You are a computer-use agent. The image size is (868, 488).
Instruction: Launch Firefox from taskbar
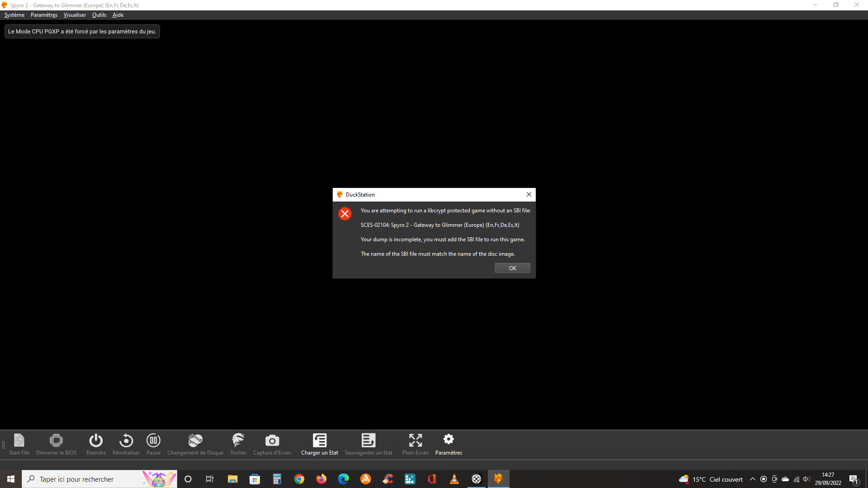[x=321, y=479]
